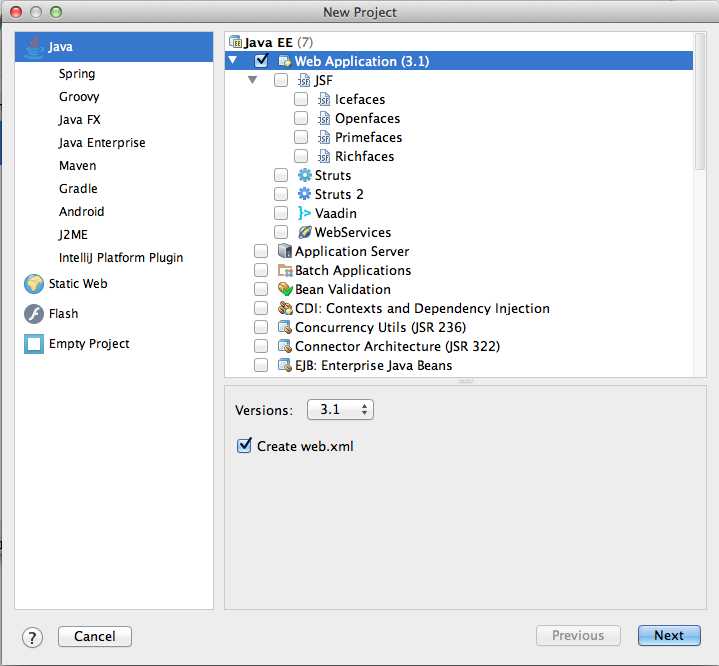This screenshot has height=666, width=719.
Task: Click the Cancel button
Action: (x=95, y=636)
